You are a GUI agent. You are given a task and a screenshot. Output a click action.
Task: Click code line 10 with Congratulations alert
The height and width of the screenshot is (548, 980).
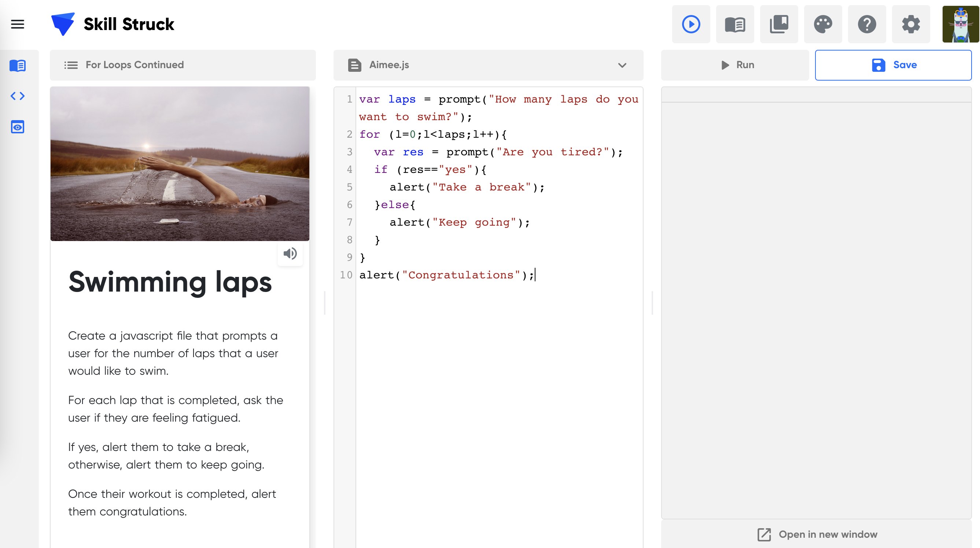point(447,275)
